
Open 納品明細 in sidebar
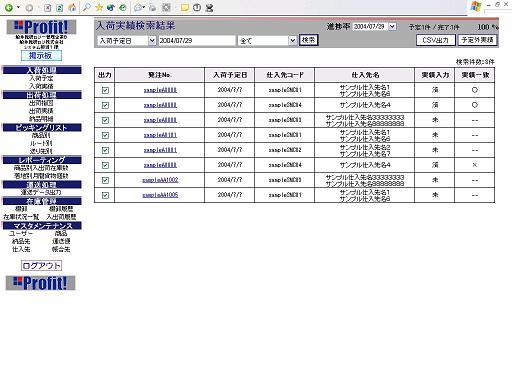[x=41, y=119]
